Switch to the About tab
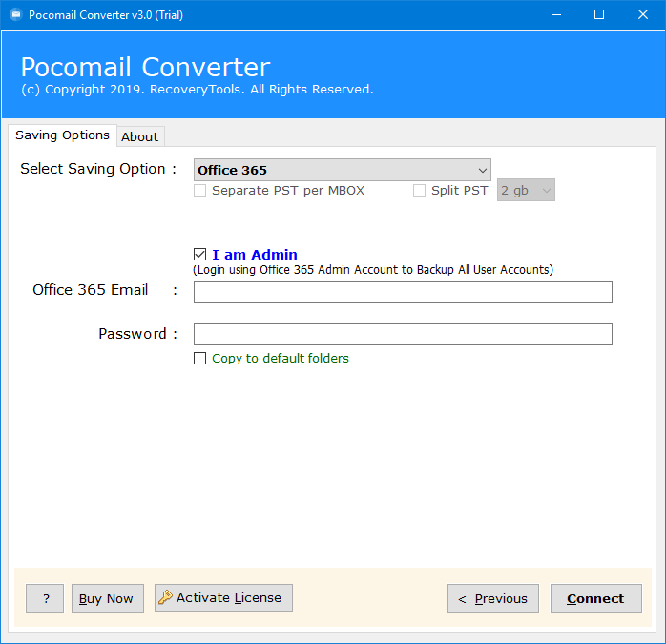666x644 pixels. click(140, 136)
